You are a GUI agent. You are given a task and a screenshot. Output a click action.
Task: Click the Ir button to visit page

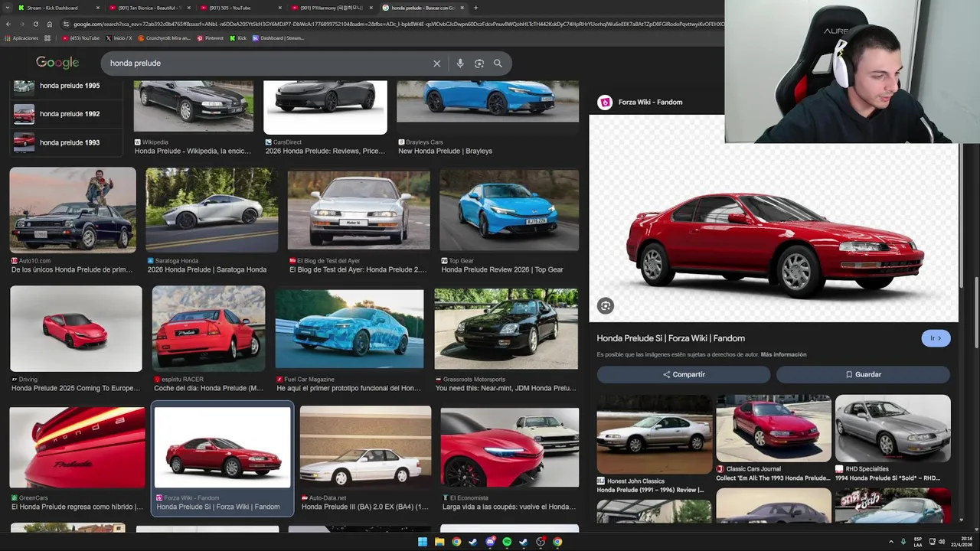(x=936, y=338)
